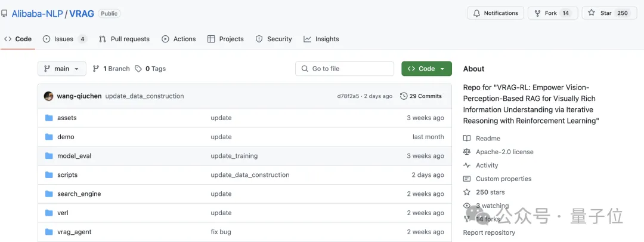
Task: Click the Readme book icon
Action: (x=467, y=139)
